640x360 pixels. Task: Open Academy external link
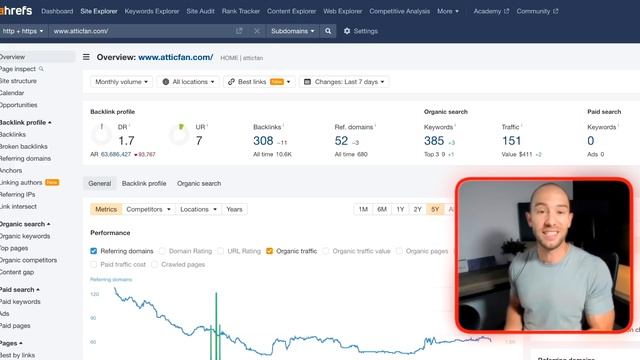coord(491,11)
